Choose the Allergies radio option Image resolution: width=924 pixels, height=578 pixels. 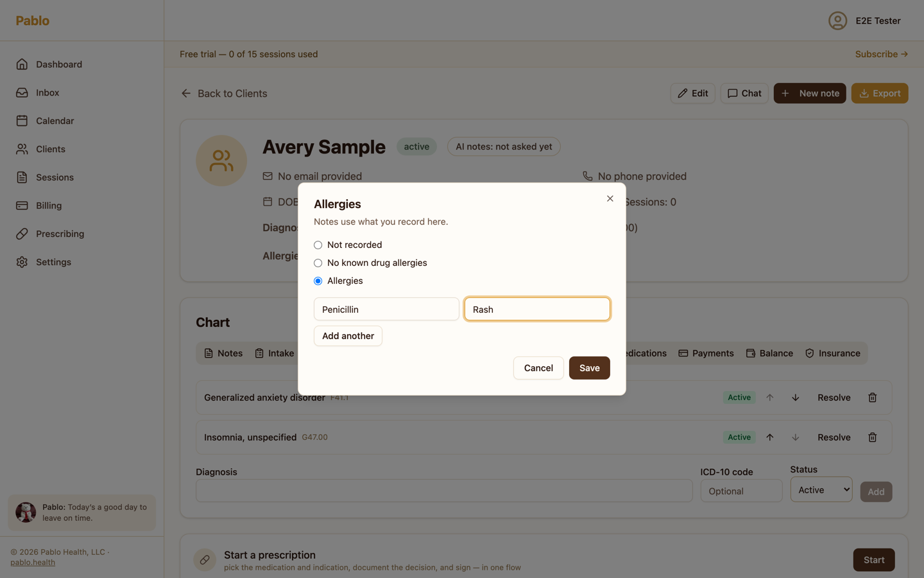click(318, 281)
